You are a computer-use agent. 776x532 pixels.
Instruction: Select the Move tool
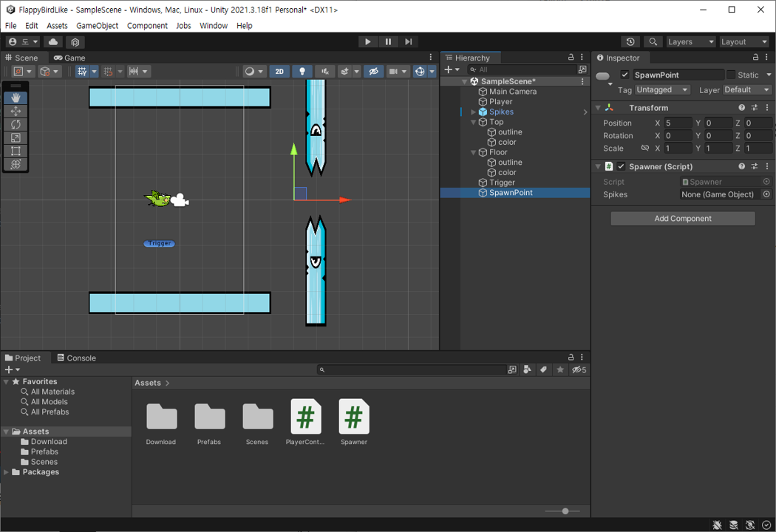[x=16, y=112]
